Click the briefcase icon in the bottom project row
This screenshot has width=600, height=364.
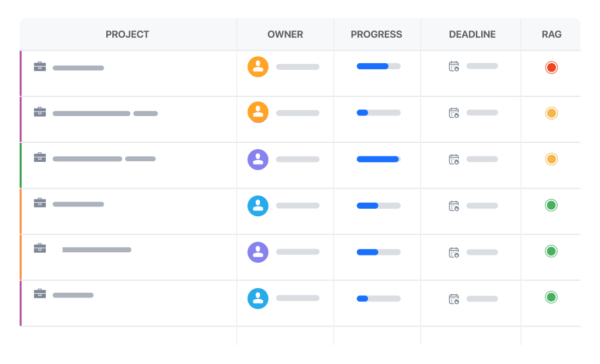40,294
